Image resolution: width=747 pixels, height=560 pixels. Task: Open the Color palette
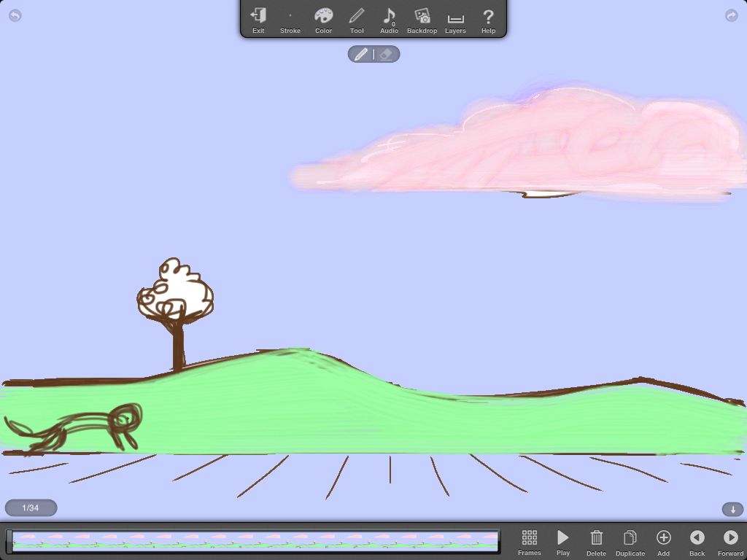[323, 20]
